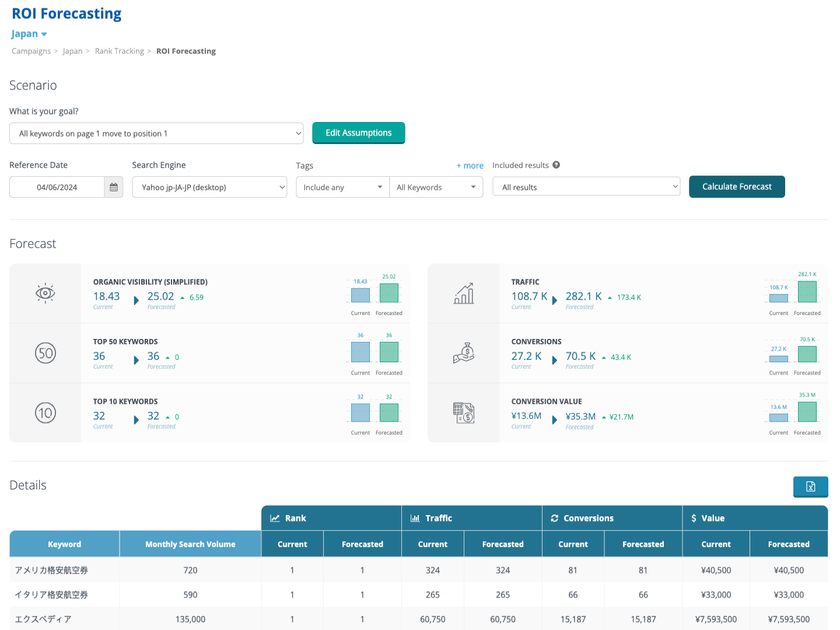840x630 pixels.
Task: Sort by Value Current column
Action: [716, 544]
